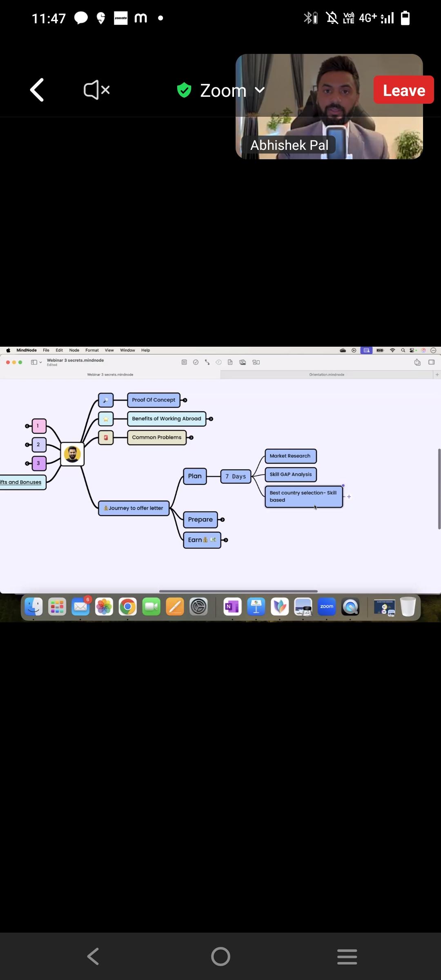
Task: Switch to the Orientation.mindnode tab
Action: click(327, 374)
